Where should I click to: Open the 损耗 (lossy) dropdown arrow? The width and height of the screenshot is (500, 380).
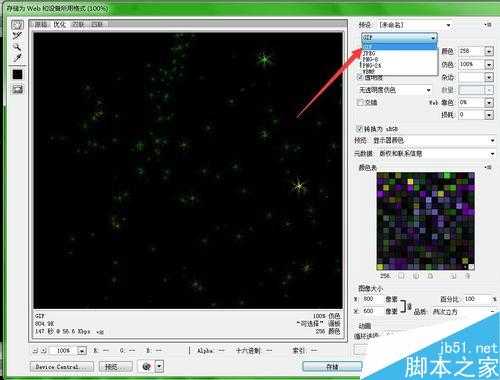(x=489, y=115)
